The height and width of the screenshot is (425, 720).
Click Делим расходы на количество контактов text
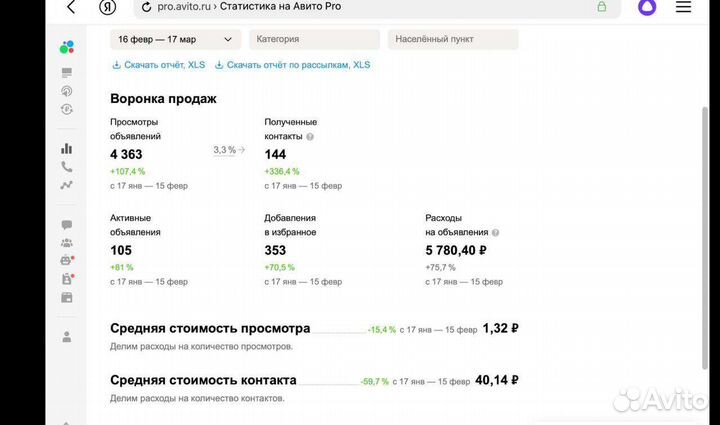tap(197, 398)
